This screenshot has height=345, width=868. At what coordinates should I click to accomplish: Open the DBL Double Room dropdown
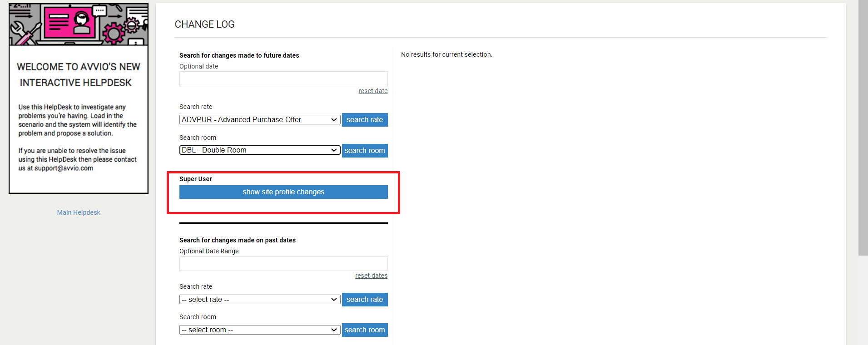(260, 150)
